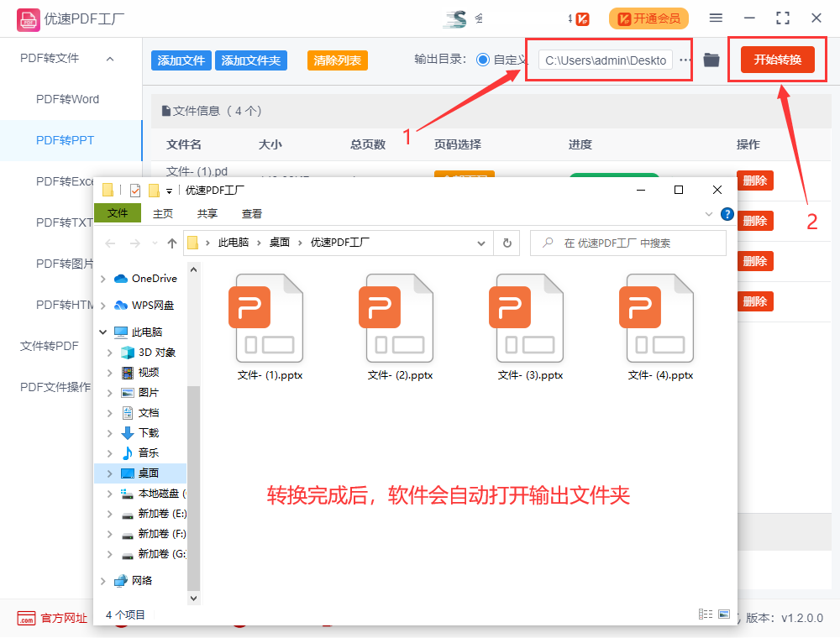Screen dimensions: 840x638
Task: Click the 开始转换 button
Action: [x=777, y=60]
